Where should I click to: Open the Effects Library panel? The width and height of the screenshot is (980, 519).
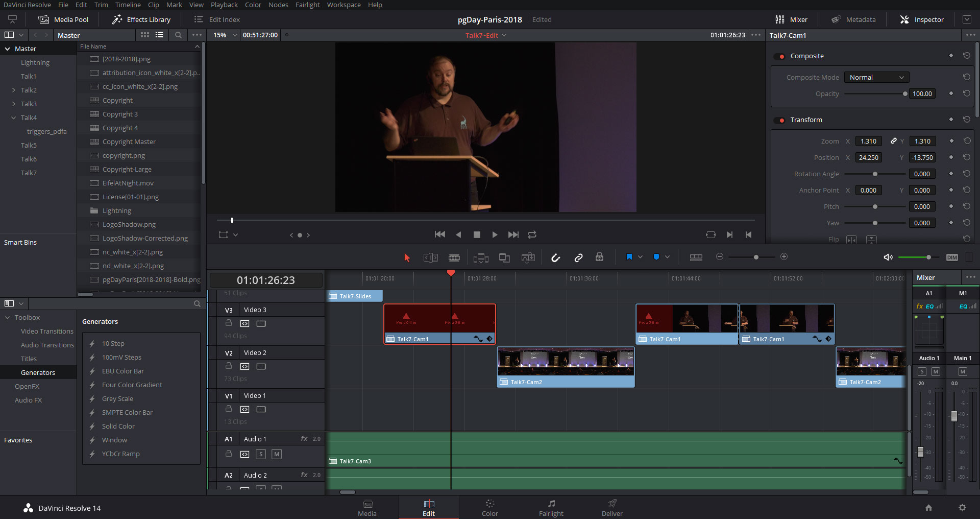pyautogui.click(x=141, y=19)
